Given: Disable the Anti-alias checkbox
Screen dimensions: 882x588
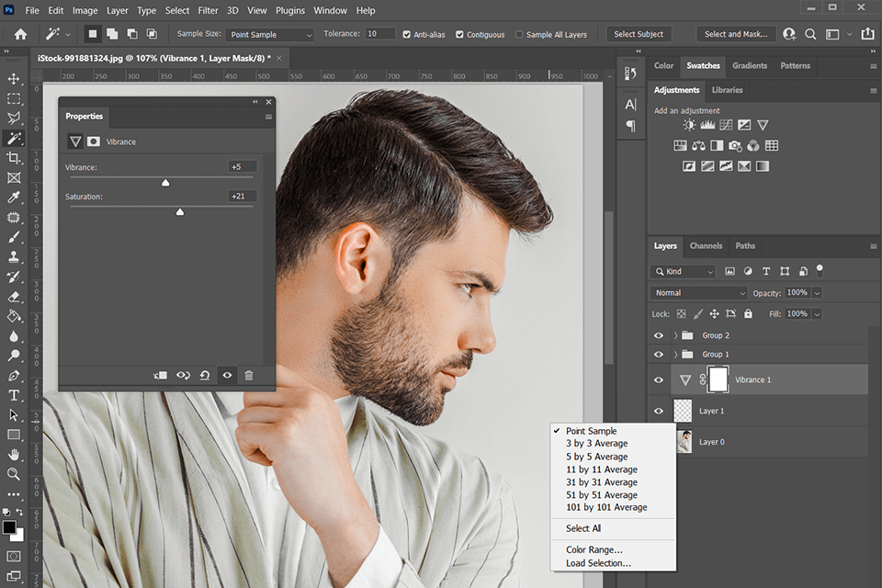Looking at the screenshot, I should [406, 34].
